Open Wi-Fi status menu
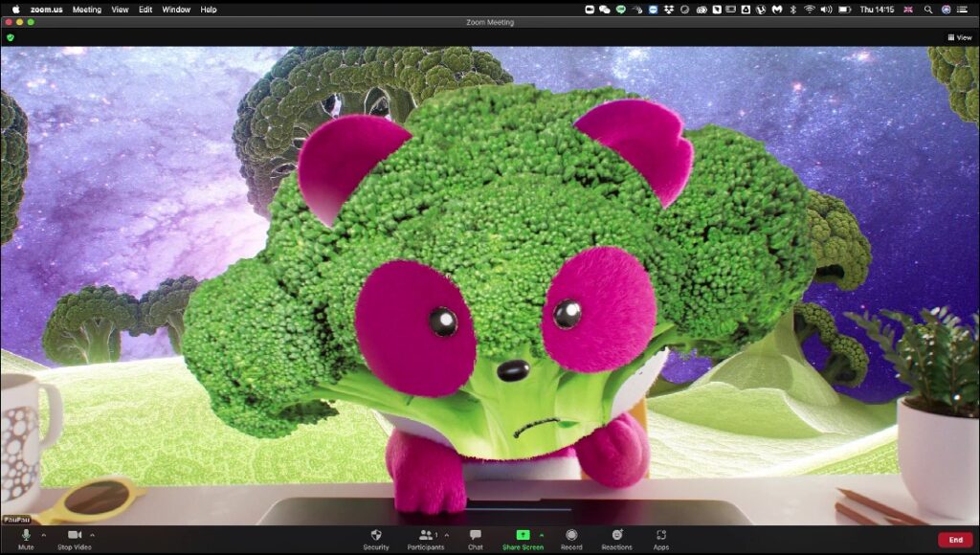980x555 pixels. click(810, 10)
